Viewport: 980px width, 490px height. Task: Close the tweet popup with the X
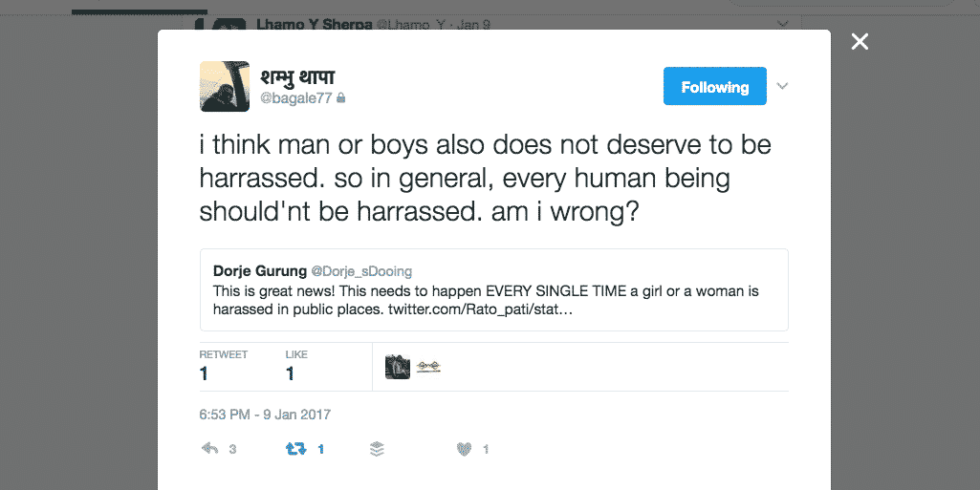(860, 42)
